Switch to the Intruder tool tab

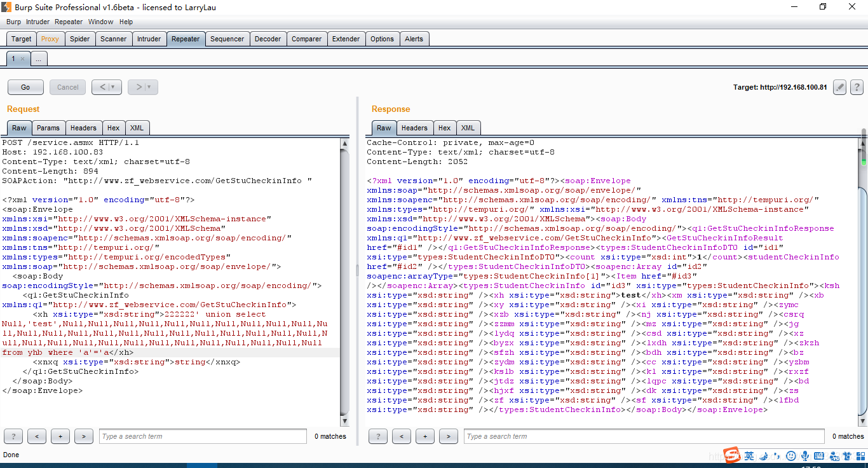[x=149, y=39]
